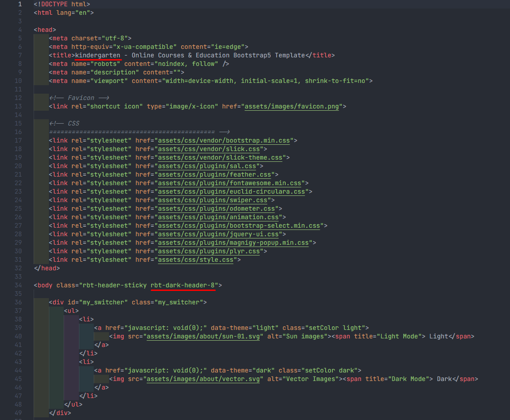Place cursor on rbt-dark-header-8 class name
Viewport: 510px width, 420px height.
(183, 285)
